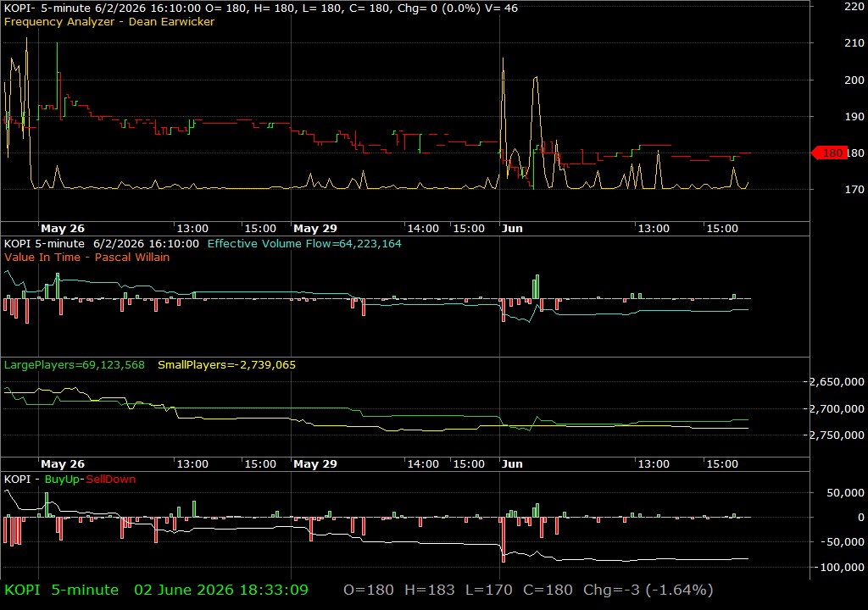868x610 pixels.
Task: Click the C=180 status bar value
Action: 548,590
